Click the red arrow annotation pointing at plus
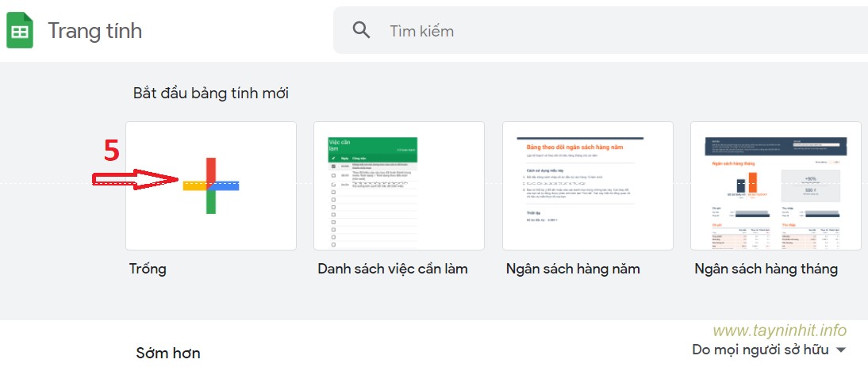Screen dimensions: 868x367 (x=136, y=179)
